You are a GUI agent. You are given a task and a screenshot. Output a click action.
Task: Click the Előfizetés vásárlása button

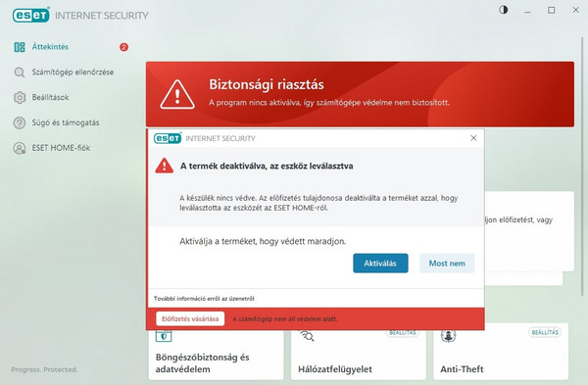click(190, 318)
